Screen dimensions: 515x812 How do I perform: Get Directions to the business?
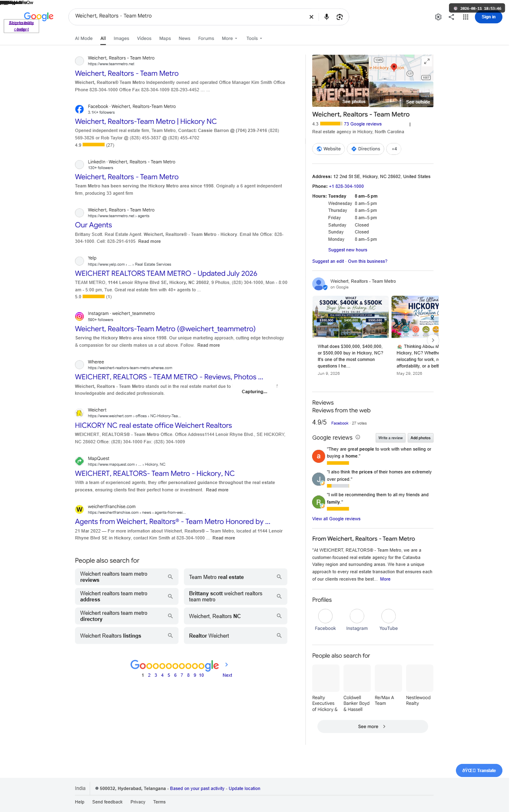(365, 149)
